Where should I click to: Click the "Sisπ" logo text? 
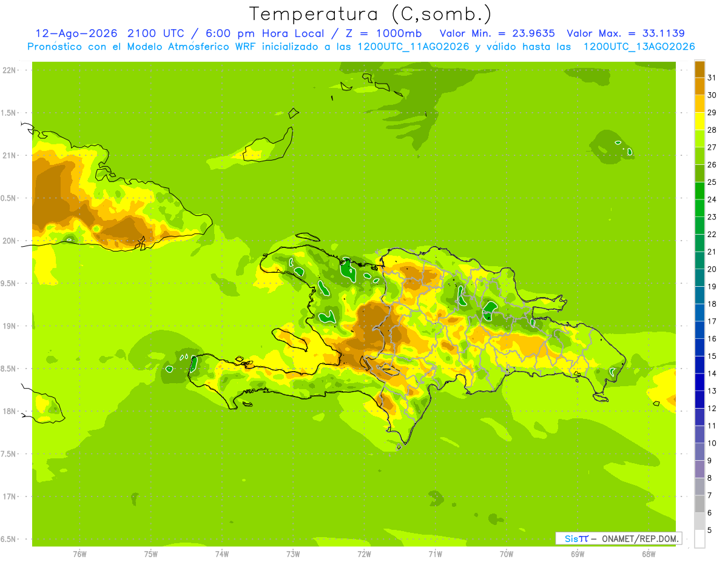coord(576,538)
